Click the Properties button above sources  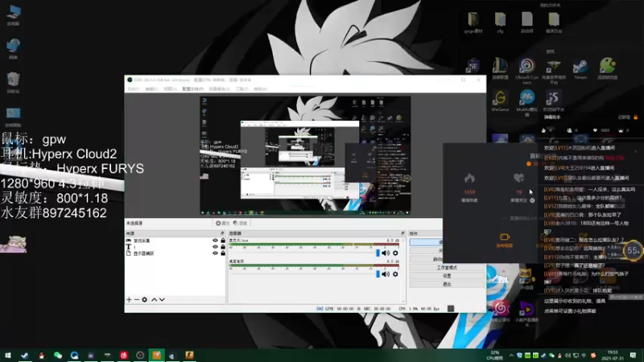[223, 224]
